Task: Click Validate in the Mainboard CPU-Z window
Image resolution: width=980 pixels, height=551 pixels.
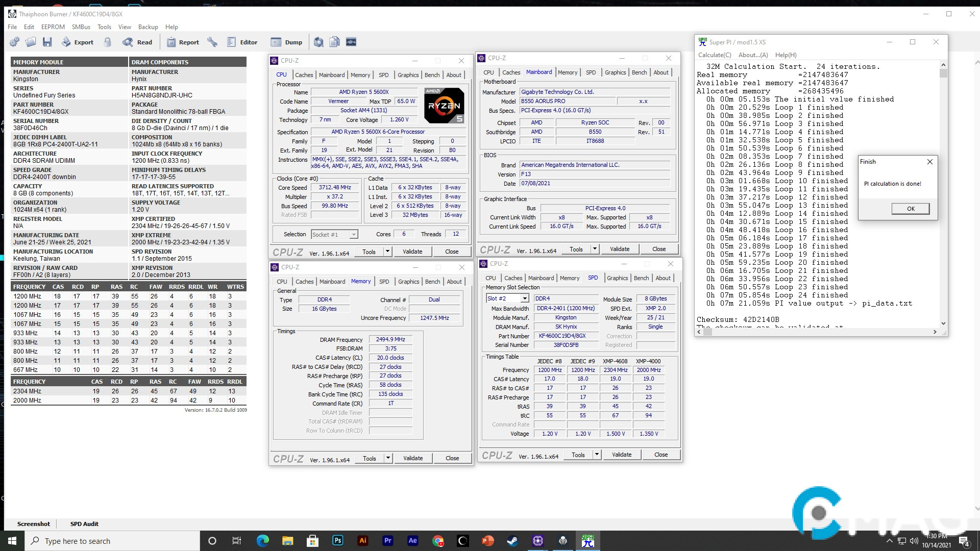Action: [619, 249]
